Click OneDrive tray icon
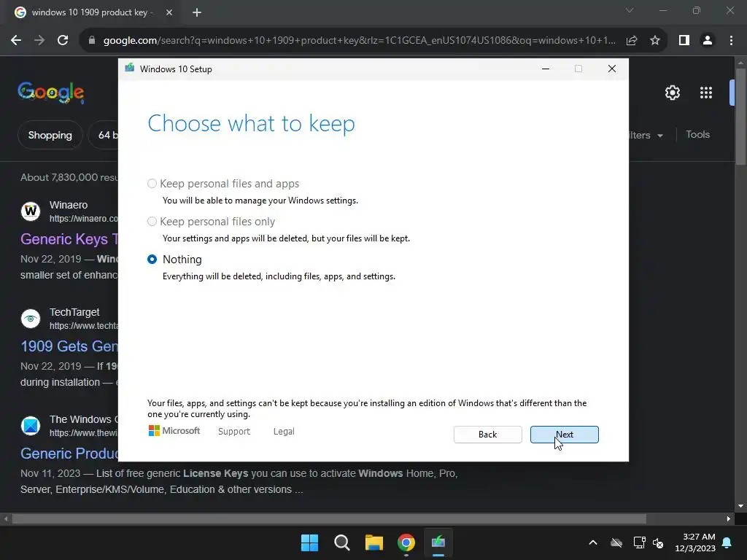The image size is (747, 560). tap(616, 542)
